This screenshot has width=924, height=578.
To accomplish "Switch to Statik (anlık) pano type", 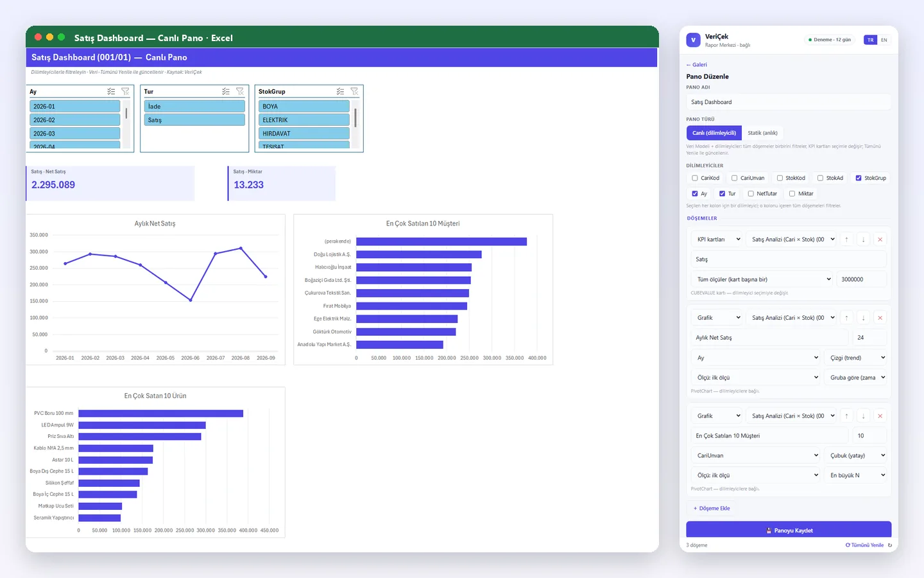I will tap(762, 133).
